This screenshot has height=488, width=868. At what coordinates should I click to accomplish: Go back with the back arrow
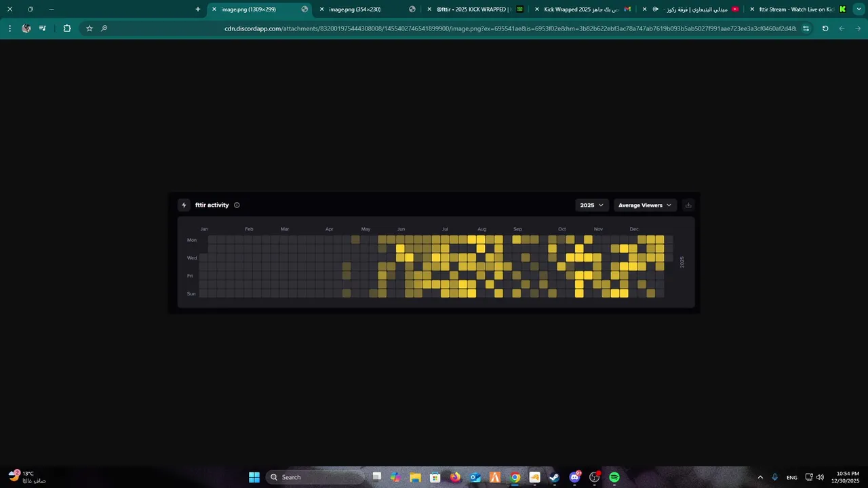[x=842, y=28]
